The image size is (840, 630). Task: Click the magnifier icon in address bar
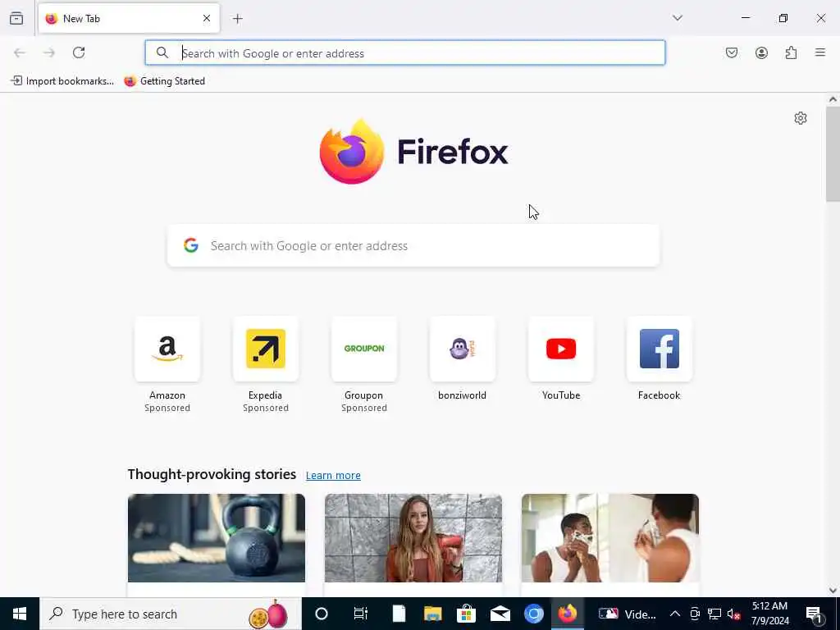coord(162,52)
